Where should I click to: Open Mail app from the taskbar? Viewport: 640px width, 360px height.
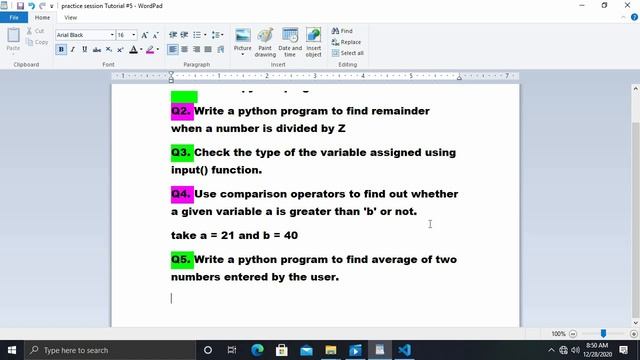tap(306, 350)
